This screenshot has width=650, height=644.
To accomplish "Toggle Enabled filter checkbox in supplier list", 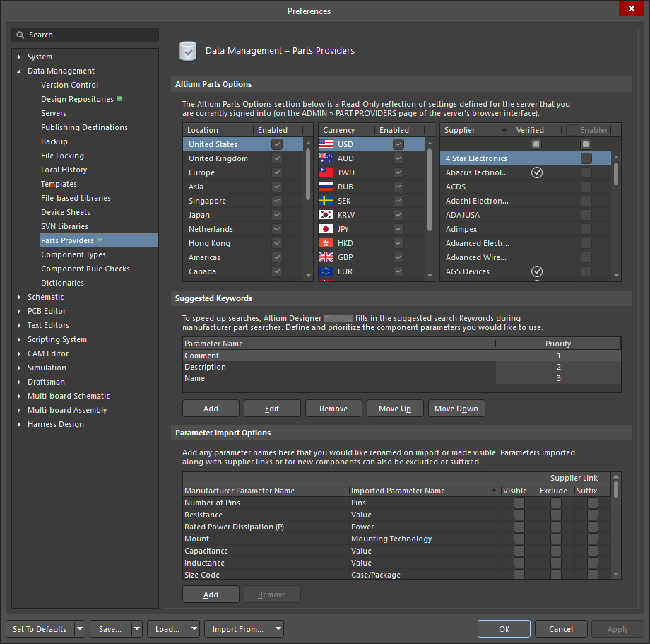I will click(585, 144).
